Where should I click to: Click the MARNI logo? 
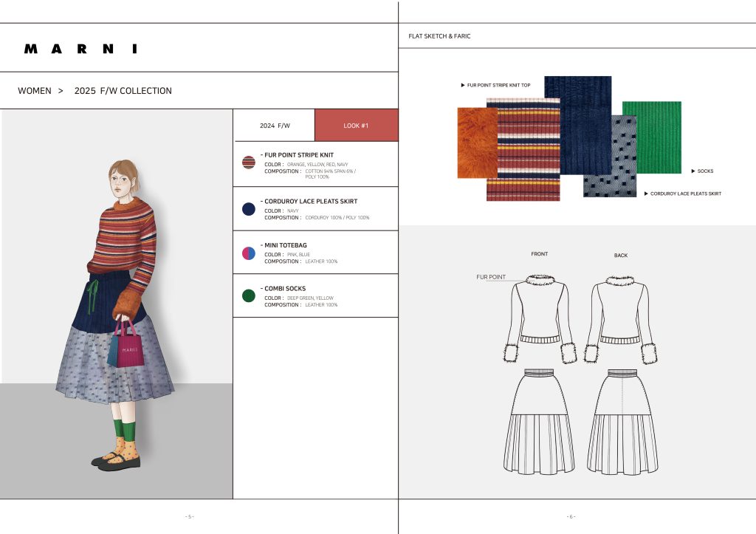point(80,49)
